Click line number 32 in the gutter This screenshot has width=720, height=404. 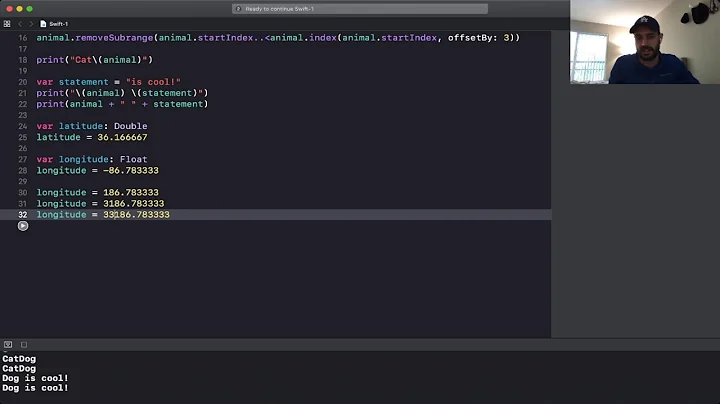click(22, 215)
